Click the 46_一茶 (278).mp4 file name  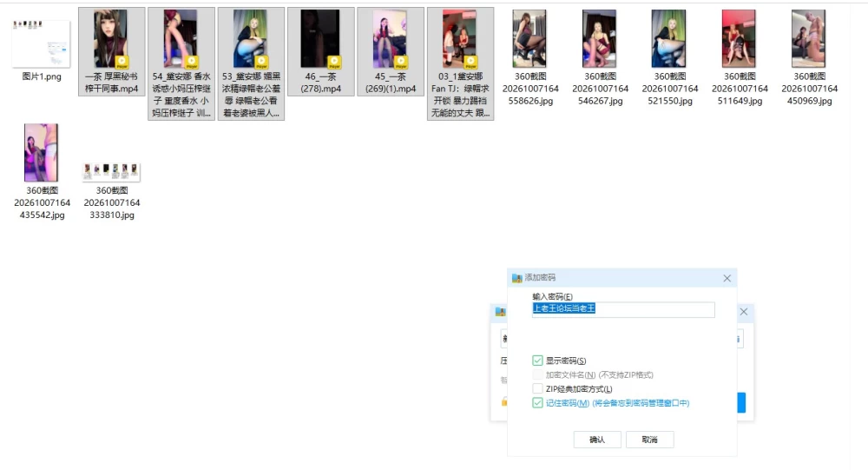tap(320, 83)
